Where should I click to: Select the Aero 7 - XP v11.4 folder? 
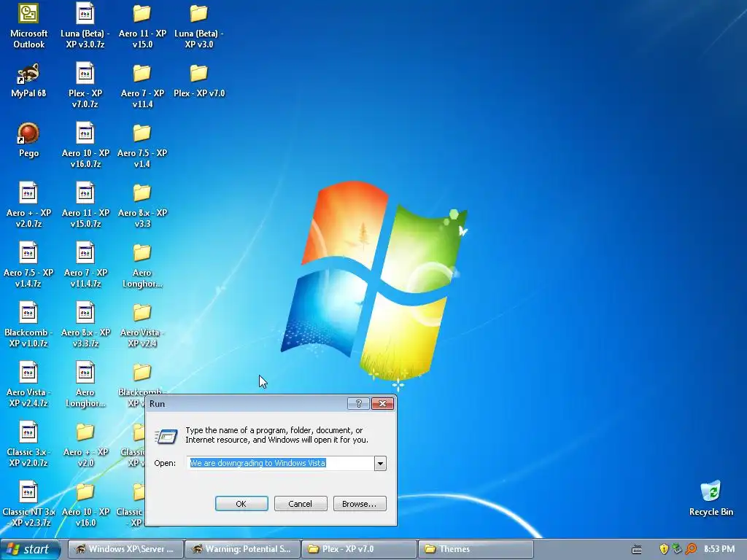142,86
